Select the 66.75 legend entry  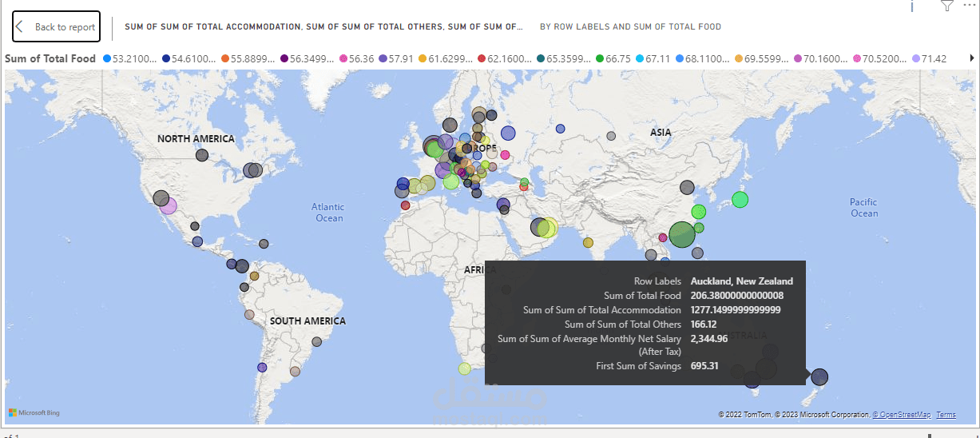pyautogui.click(x=613, y=58)
